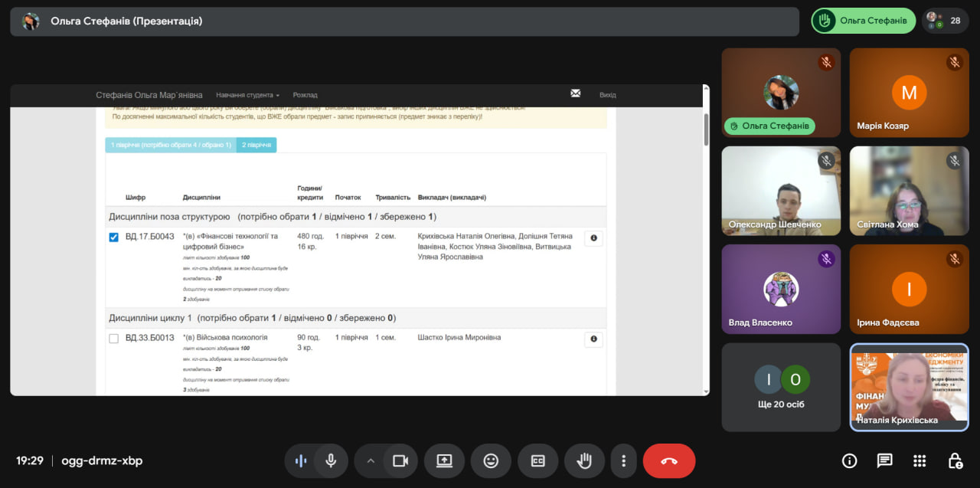
Task: Toggle the camera button
Action: click(400, 461)
